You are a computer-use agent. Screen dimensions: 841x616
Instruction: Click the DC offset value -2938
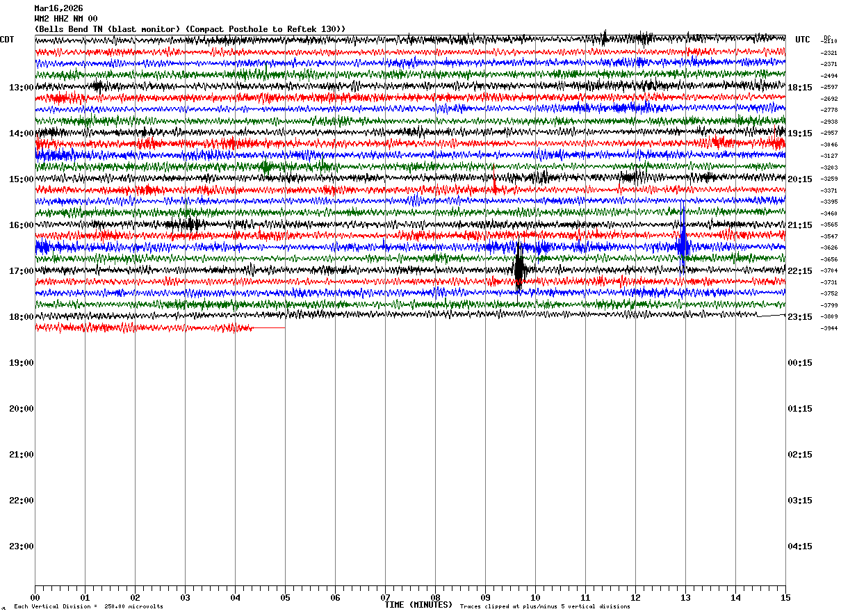click(829, 122)
